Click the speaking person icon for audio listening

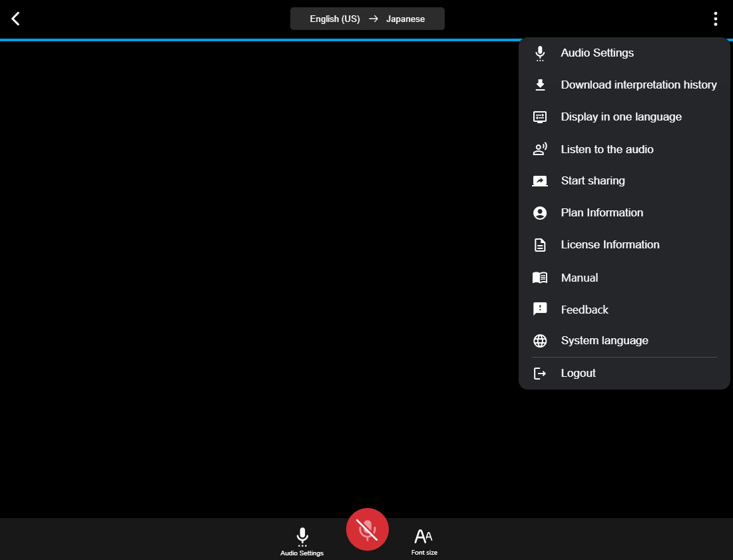pos(540,149)
